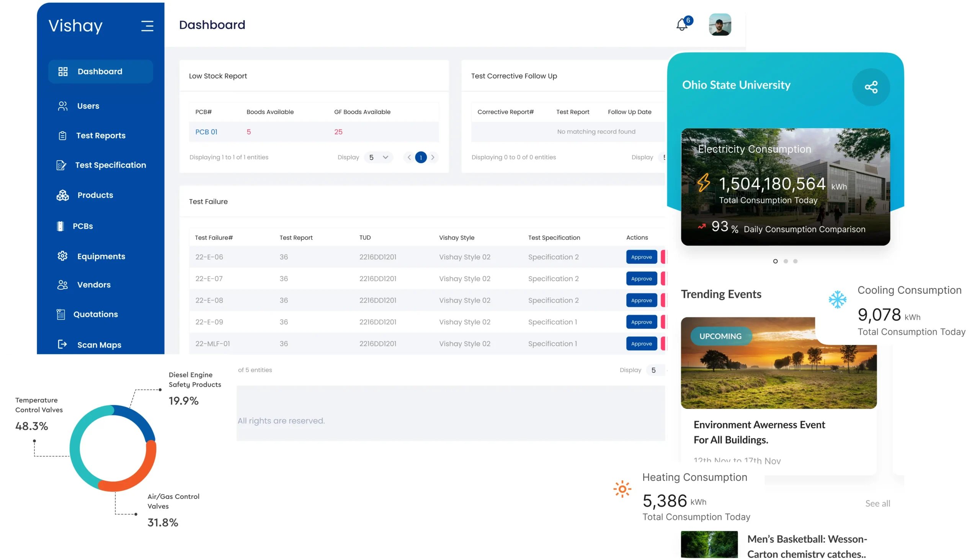Open the Dashboard section
The height and width of the screenshot is (560, 980).
tap(99, 71)
